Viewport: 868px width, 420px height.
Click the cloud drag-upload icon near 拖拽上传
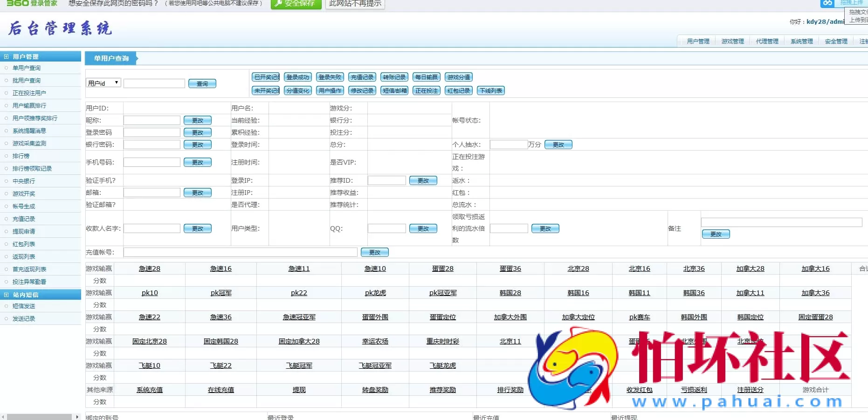click(x=827, y=3)
